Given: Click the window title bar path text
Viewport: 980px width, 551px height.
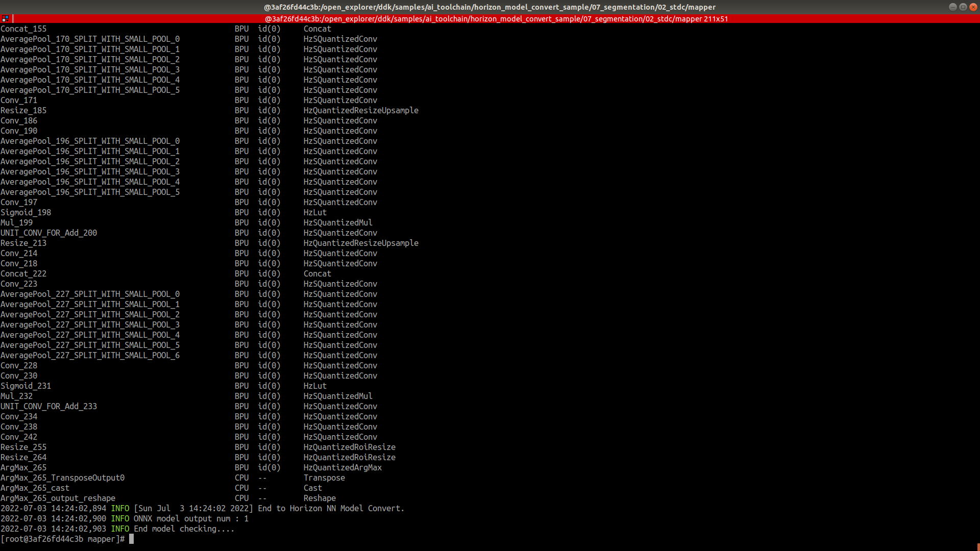Looking at the screenshot, I should point(489,7).
